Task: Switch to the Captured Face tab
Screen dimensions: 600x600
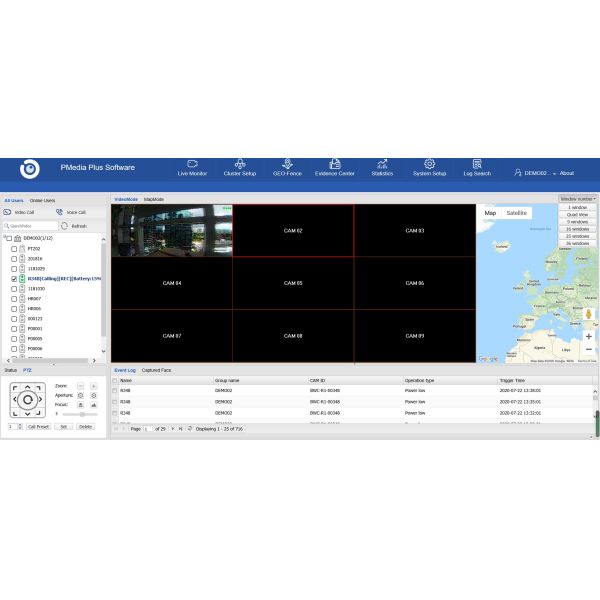Action: (156, 370)
